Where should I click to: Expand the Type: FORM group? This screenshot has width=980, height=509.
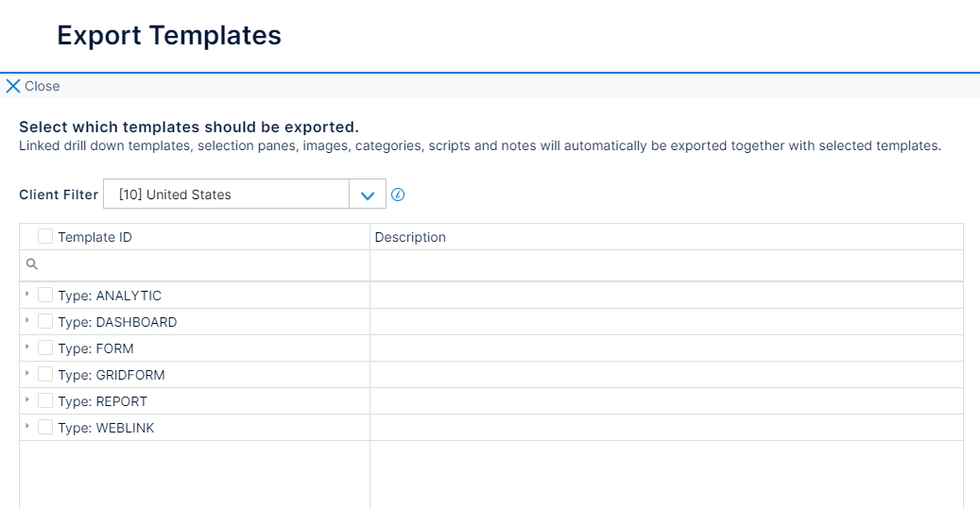[27, 348]
